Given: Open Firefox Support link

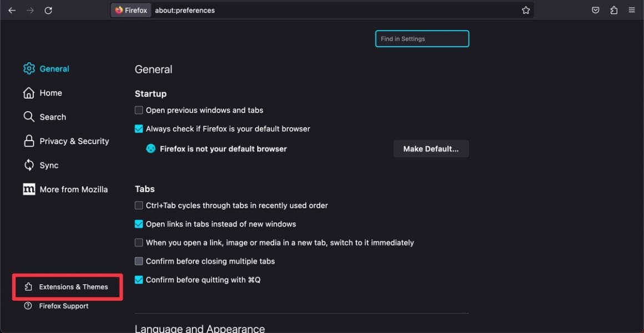Looking at the screenshot, I should click(63, 306).
